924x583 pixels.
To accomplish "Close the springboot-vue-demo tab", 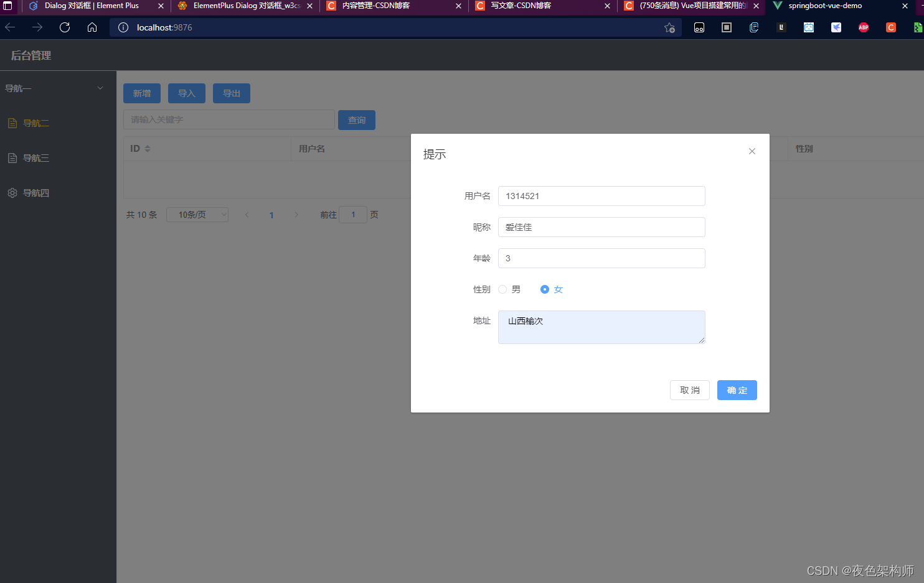I will click(x=905, y=6).
